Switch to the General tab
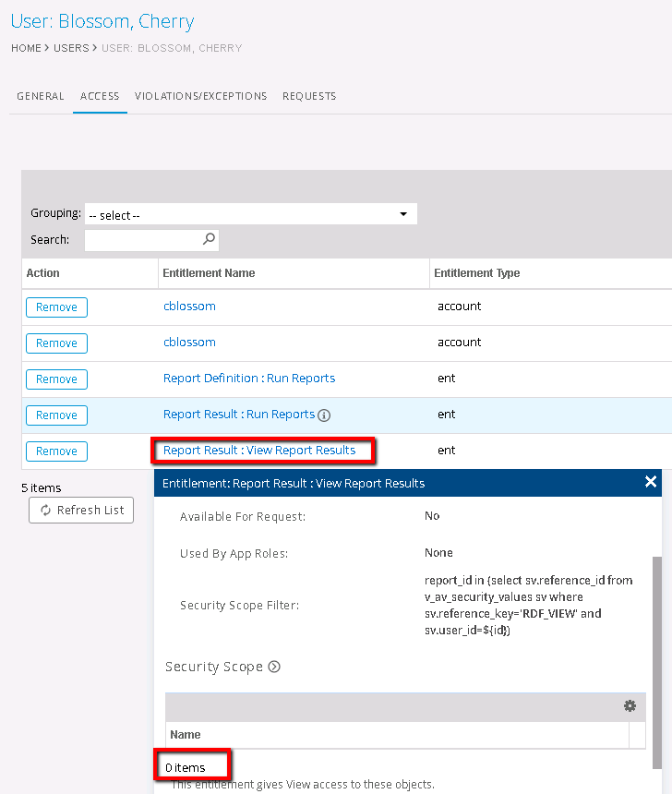672x794 pixels. point(41,96)
